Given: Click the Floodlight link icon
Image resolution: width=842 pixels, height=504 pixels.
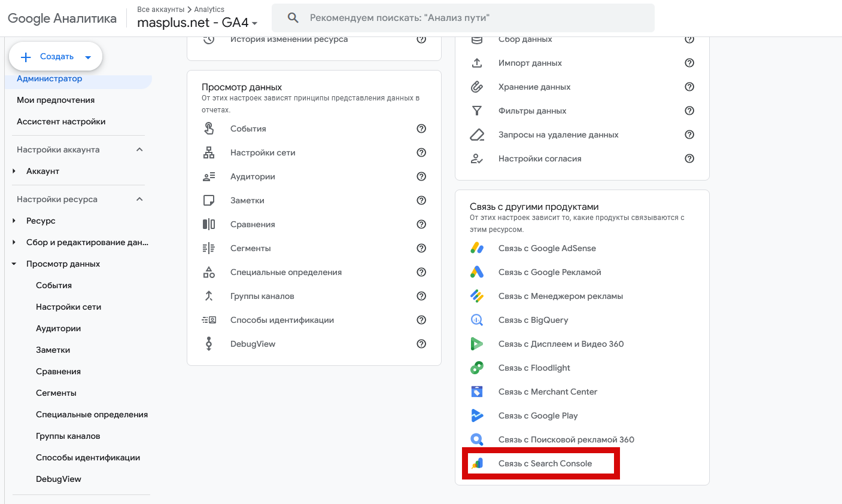Looking at the screenshot, I should (x=477, y=368).
